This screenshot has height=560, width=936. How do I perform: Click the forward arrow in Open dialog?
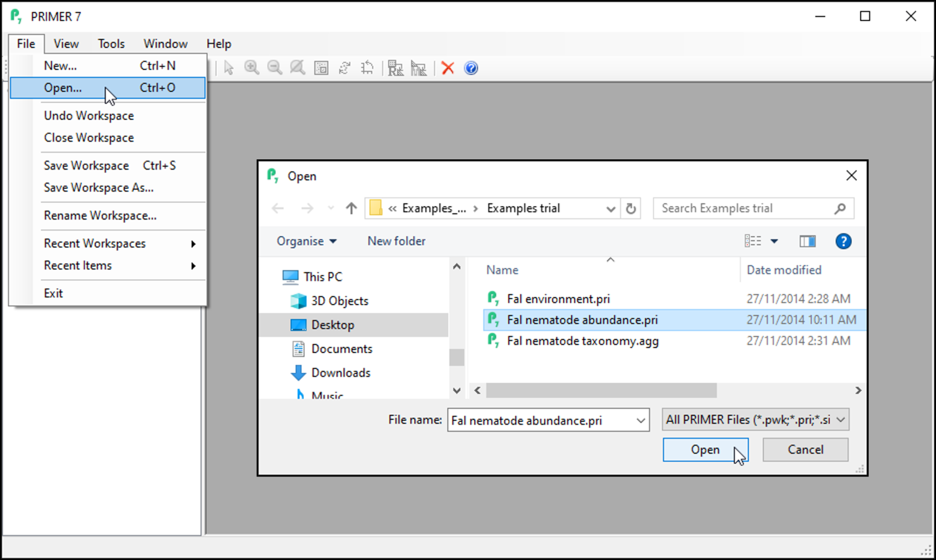307,208
